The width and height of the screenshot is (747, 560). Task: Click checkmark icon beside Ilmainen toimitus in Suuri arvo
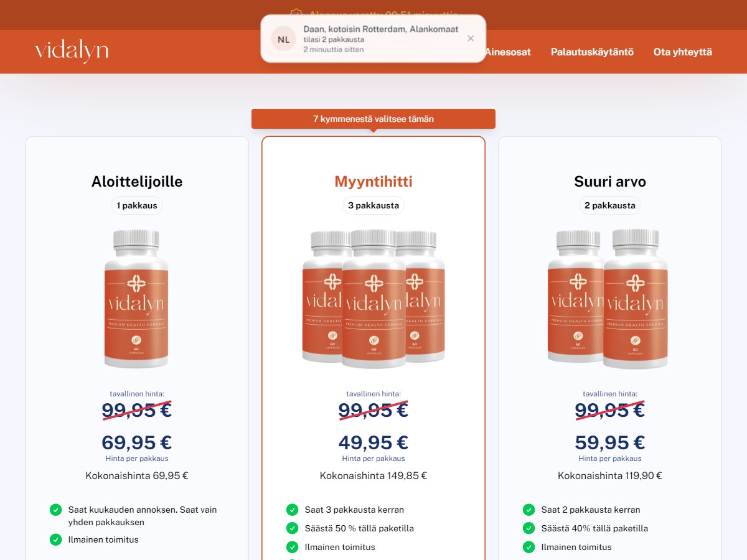tap(529, 547)
